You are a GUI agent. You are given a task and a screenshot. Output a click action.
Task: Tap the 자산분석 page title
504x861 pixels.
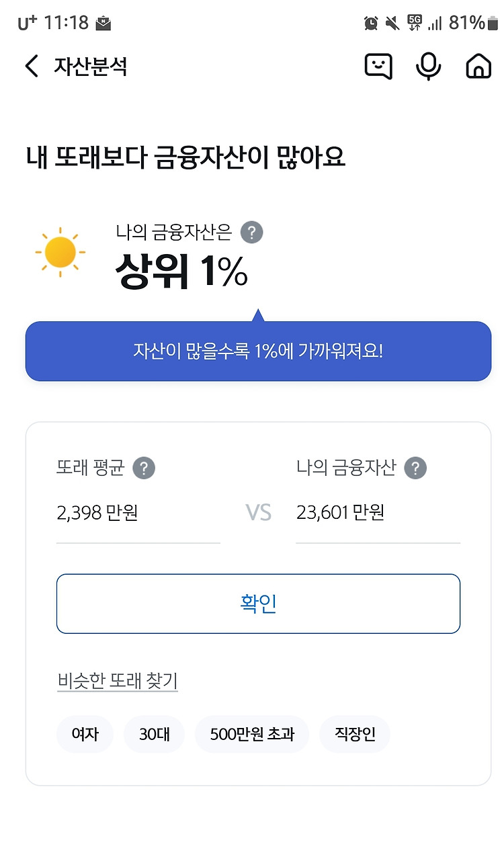(x=91, y=66)
